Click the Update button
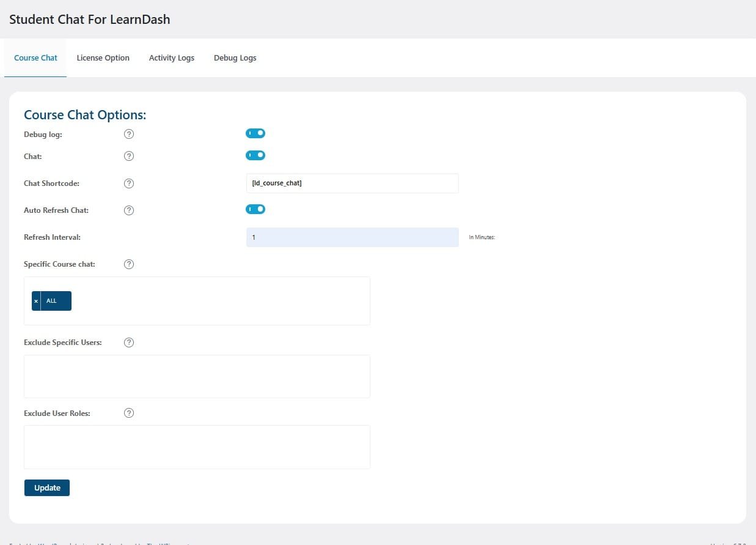 [47, 488]
